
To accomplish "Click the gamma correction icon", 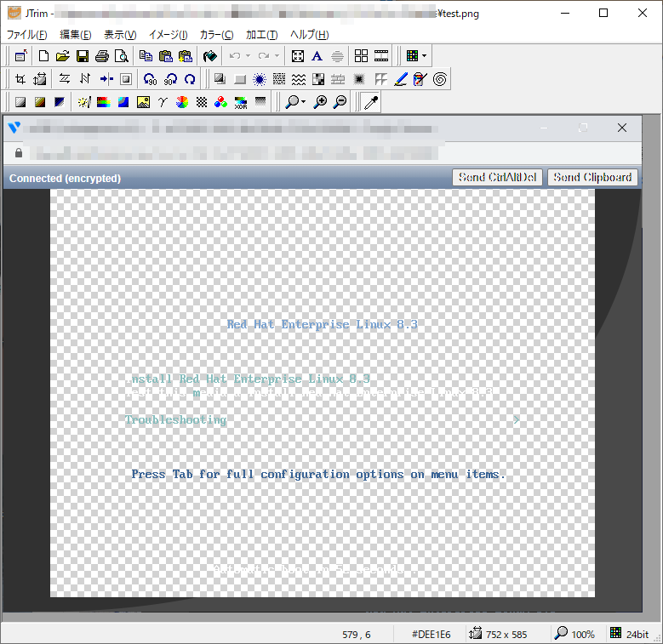I will [x=163, y=102].
